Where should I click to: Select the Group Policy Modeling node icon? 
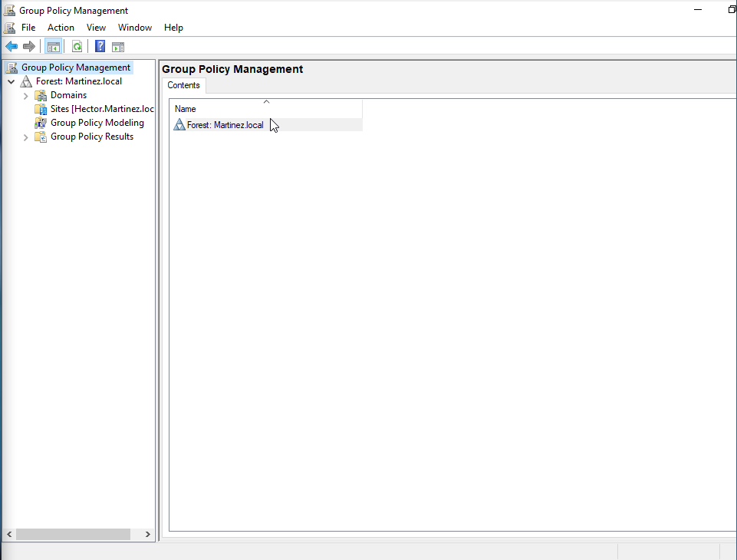[x=40, y=123]
